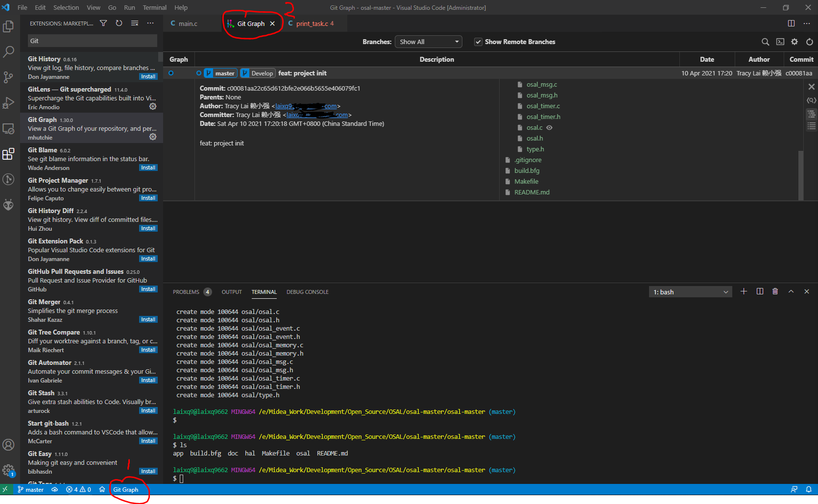Open Git Graph repository settings gear
The width and height of the screenshot is (818, 504).
pyautogui.click(x=794, y=42)
